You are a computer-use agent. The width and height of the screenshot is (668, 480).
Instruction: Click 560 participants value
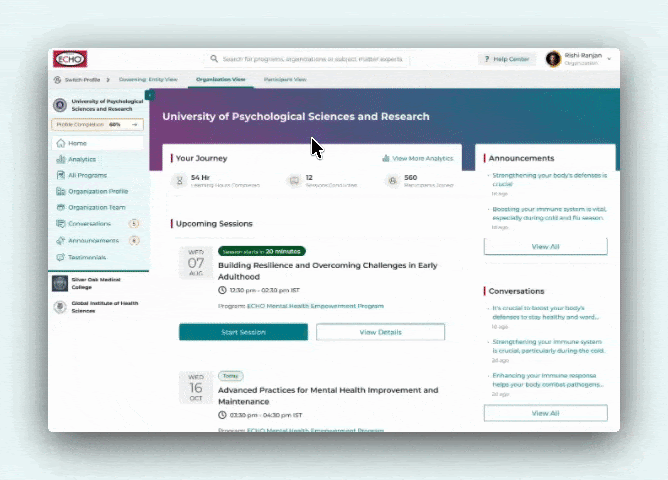pyautogui.click(x=411, y=178)
